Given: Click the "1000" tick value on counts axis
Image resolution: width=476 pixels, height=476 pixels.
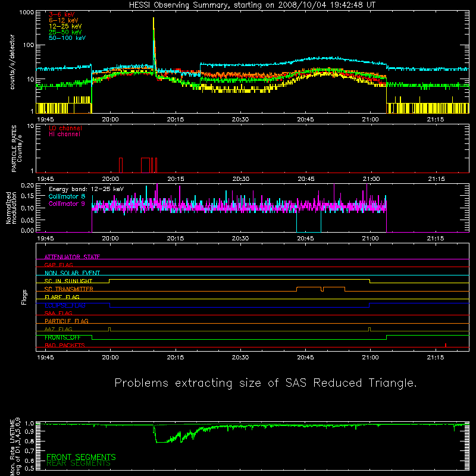Looking at the screenshot, I should (x=27, y=12).
